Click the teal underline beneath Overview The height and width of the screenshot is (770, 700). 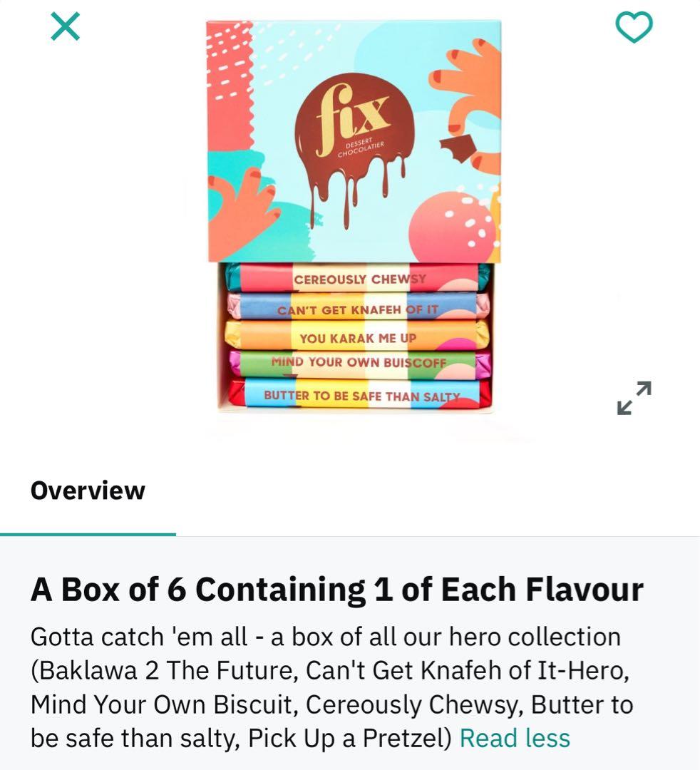click(x=88, y=534)
